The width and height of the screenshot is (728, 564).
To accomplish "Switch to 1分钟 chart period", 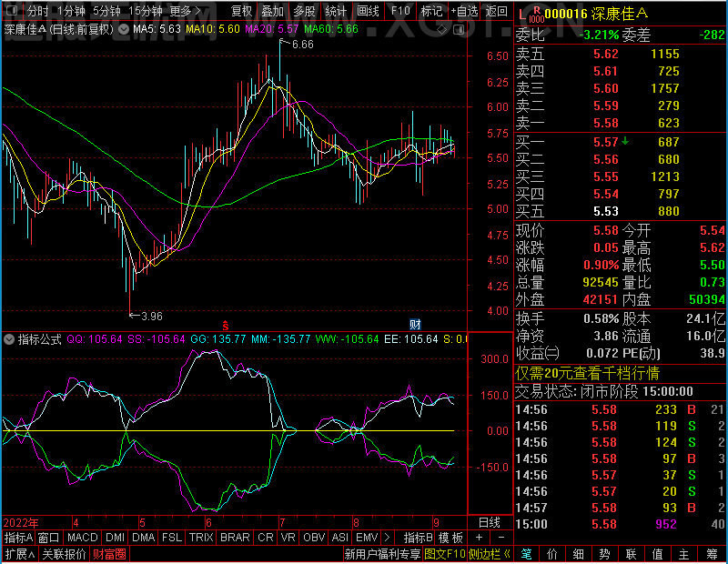I will tap(71, 10).
